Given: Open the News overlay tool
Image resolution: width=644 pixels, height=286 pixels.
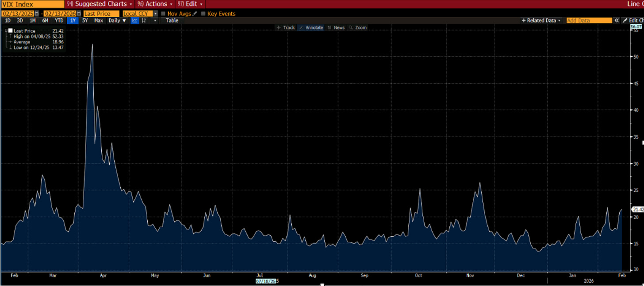Looking at the screenshot, I should point(336,27).
